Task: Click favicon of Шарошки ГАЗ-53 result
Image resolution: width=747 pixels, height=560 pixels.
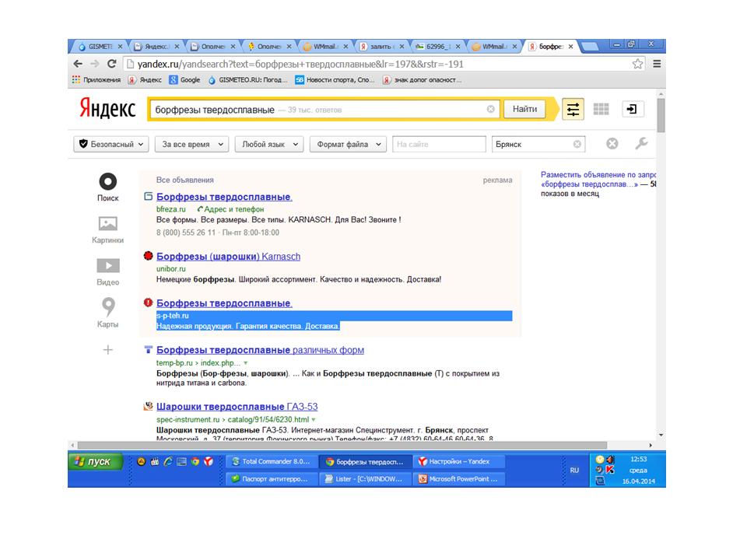Action: [148, 406]
